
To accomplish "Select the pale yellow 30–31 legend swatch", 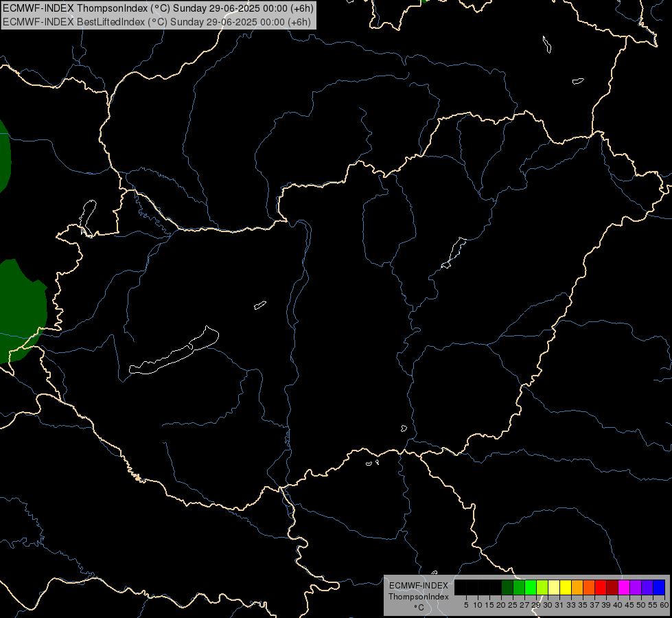I will 554,587.
